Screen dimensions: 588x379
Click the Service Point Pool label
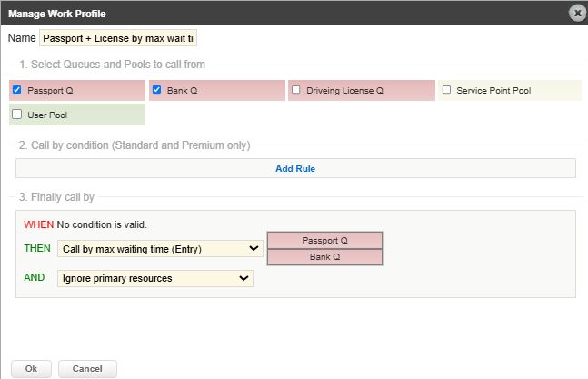pyautogui.click(x=493, y=91)
